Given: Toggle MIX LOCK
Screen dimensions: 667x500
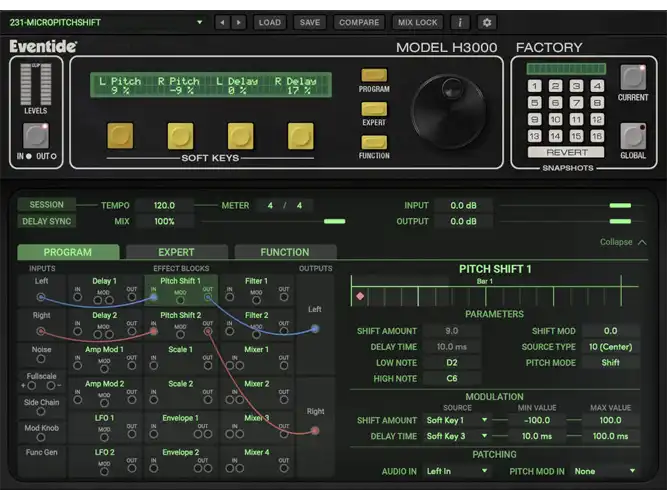Looking at the screenshot, I should (x=417, y=23).
